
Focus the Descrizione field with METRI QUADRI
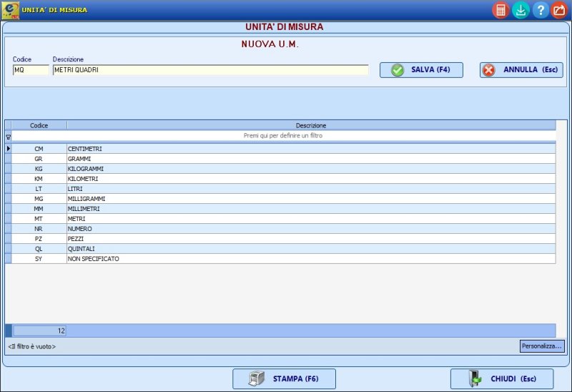coord(210,69)
